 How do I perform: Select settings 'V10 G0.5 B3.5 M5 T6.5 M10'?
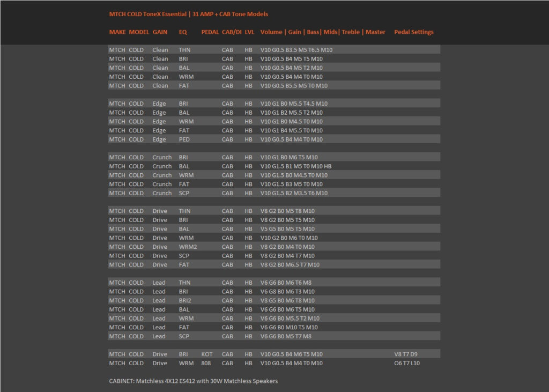click(x=296, y=50)
